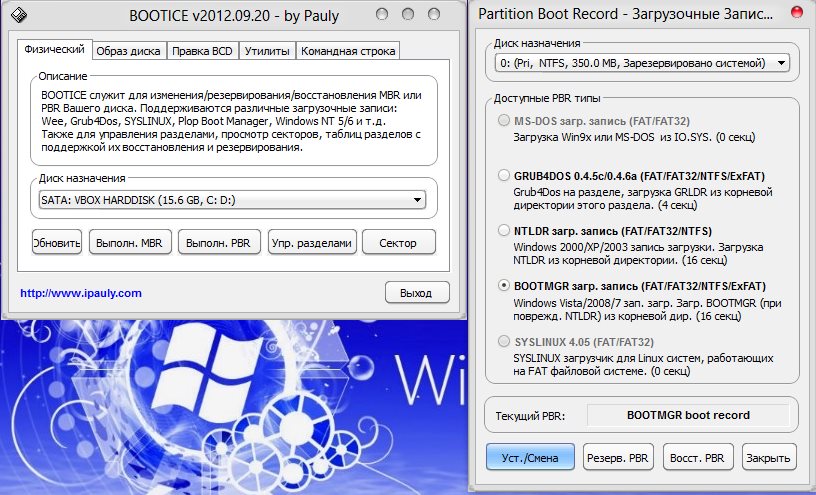816x495 pixels.
Task: Switch to the Образ диска tab
Action: coord(129,51)
